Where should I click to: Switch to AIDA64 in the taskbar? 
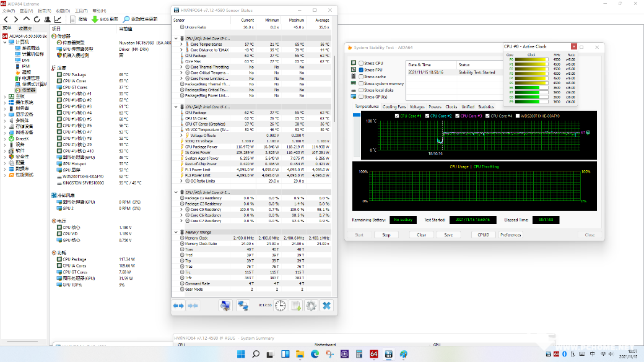(x=374, y=354)
